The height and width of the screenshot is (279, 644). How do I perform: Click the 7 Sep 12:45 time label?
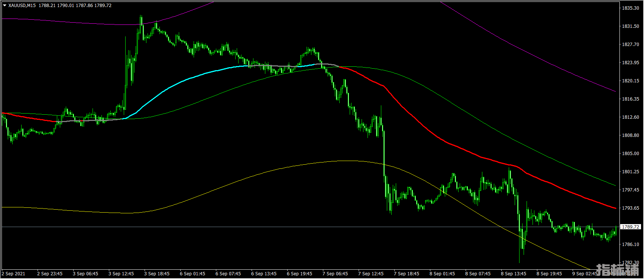371,274
